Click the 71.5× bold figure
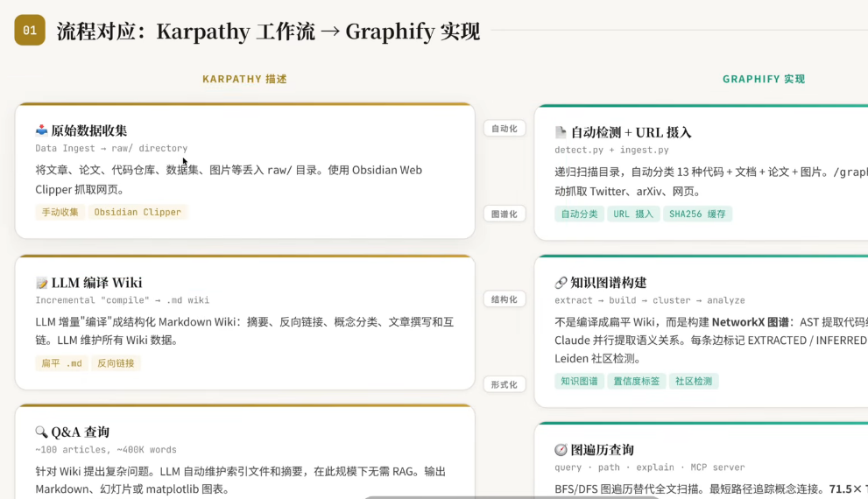 845,489
